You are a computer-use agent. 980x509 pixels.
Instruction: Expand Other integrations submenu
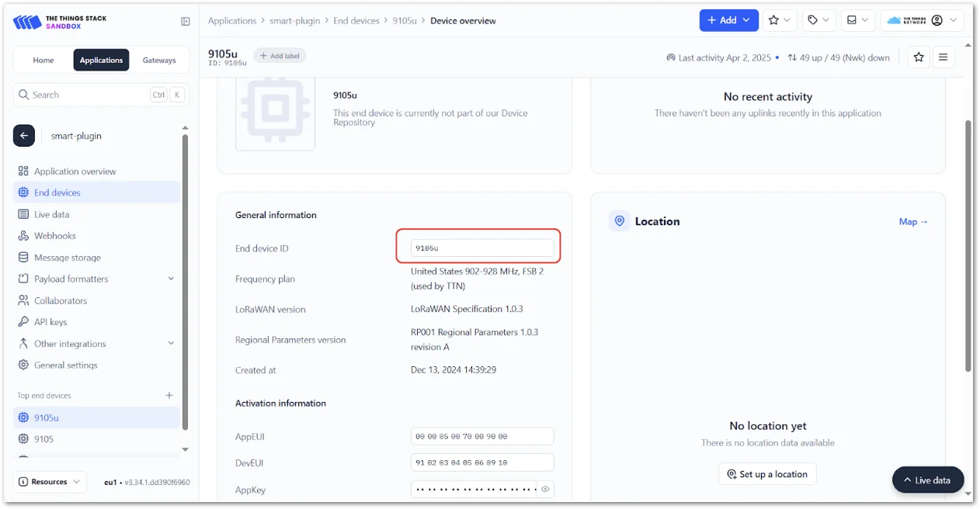tap(96, 344)
